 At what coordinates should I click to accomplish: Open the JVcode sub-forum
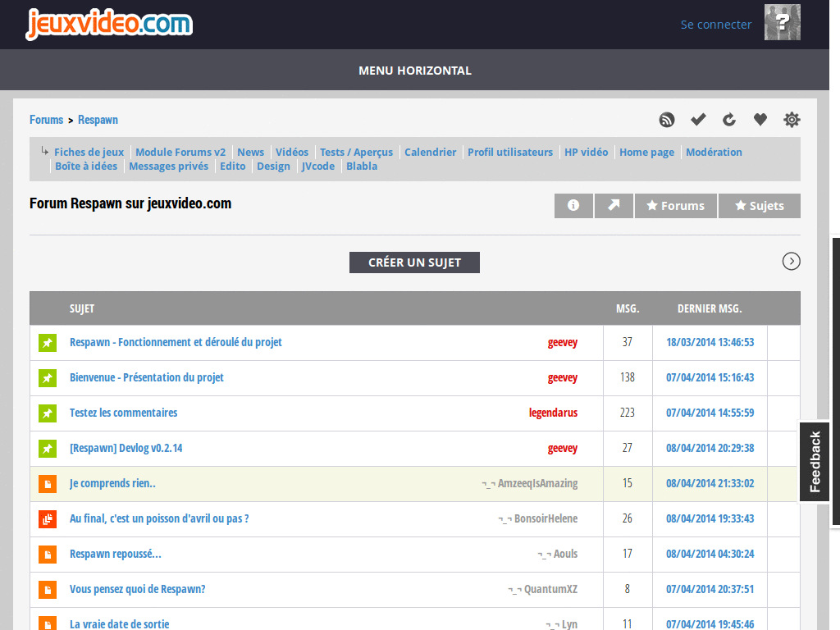point(318,166)
